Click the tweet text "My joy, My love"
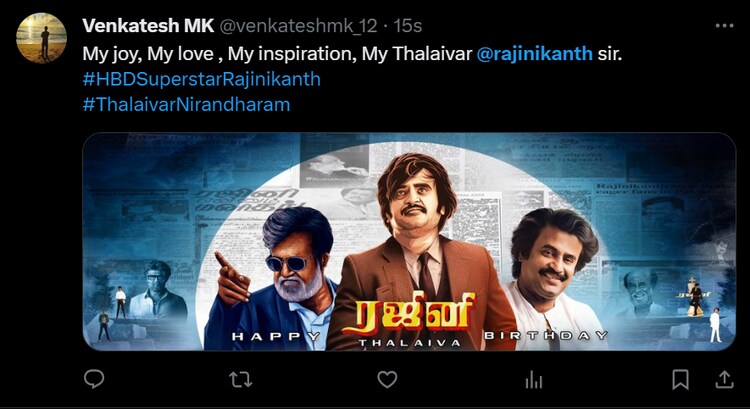Image resolution: width=750 pixels, height=409 pixels. [148, 54]
